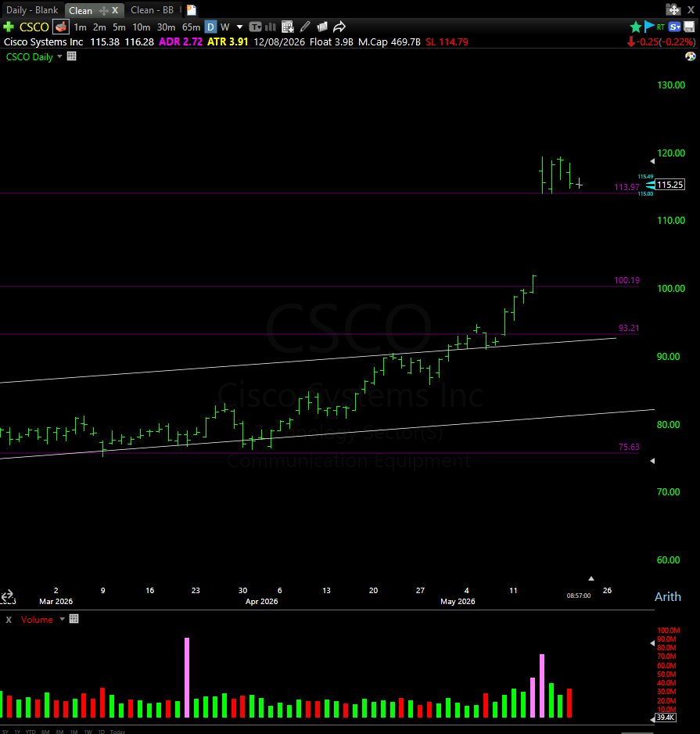Click the CSCO ticker symbol
The width and height of the screenshot is (700, 734).
pyautogui.click(x=34, y=27)
